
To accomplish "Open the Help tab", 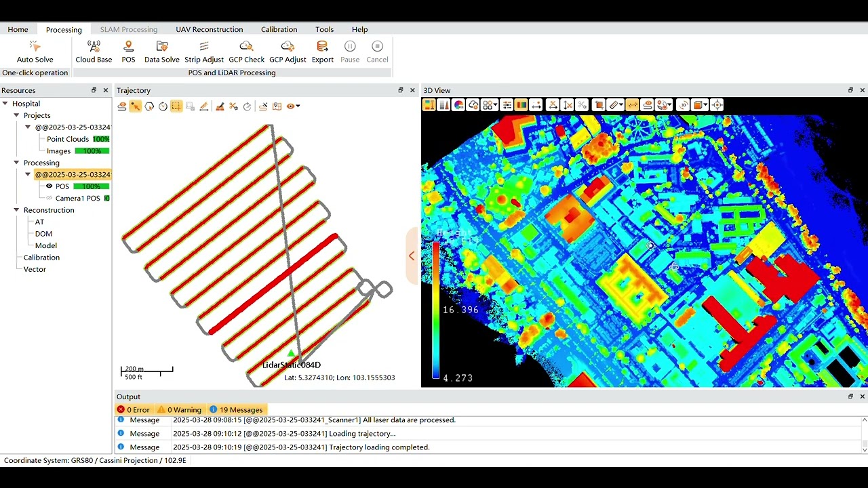I will tap(359, 29).
